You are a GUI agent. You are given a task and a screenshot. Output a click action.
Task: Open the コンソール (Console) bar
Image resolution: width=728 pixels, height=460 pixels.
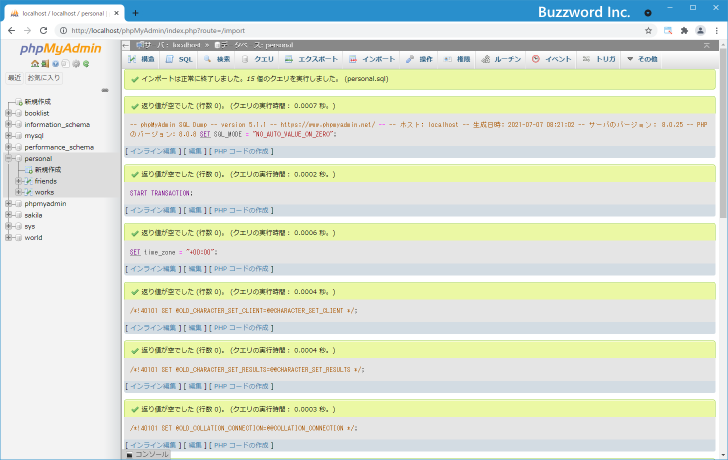click(x=148, y=454)
